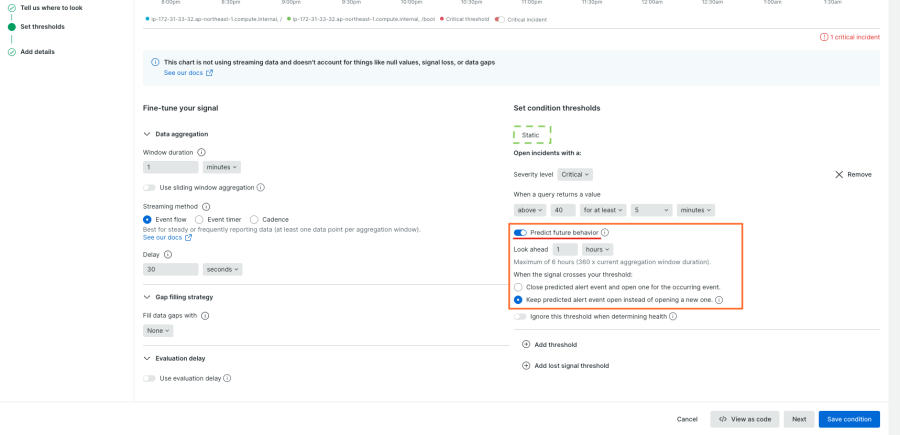Click Add threshold label
The height and width of the screenshot is (435, 900).
tap(556, 344)
